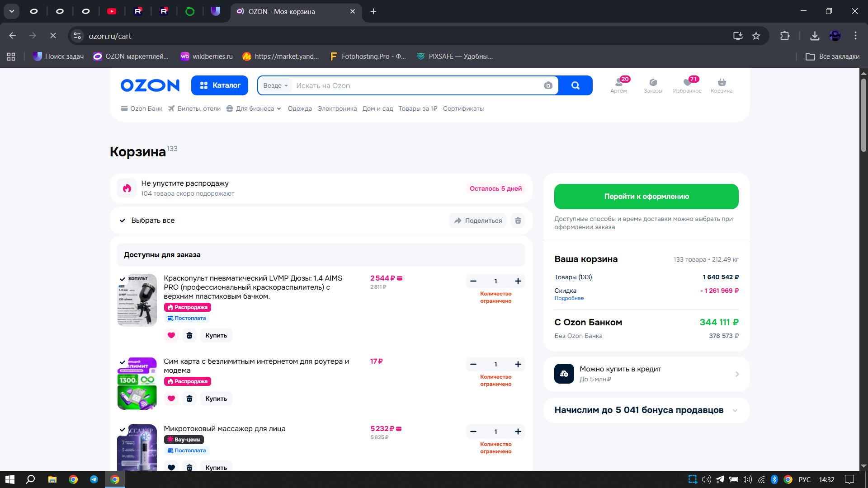Open the Везде search scope dropdown
This screenshot has width=868, height=488.
[275, 85]
